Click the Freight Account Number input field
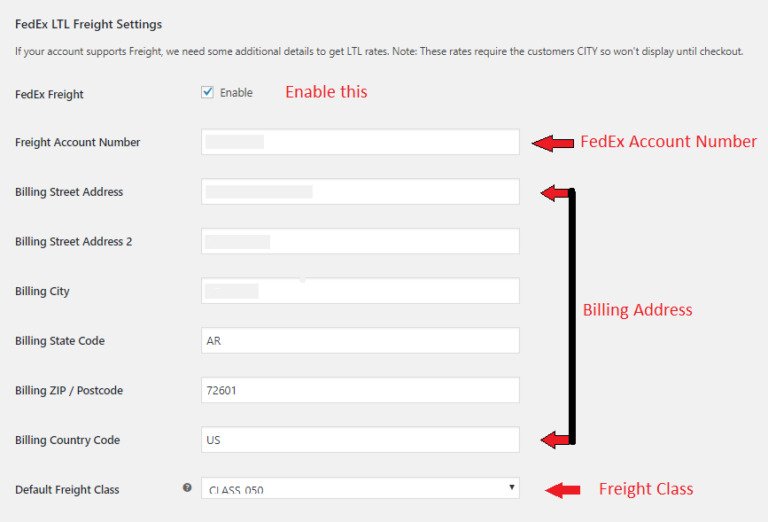 click(x=360, y=142)
